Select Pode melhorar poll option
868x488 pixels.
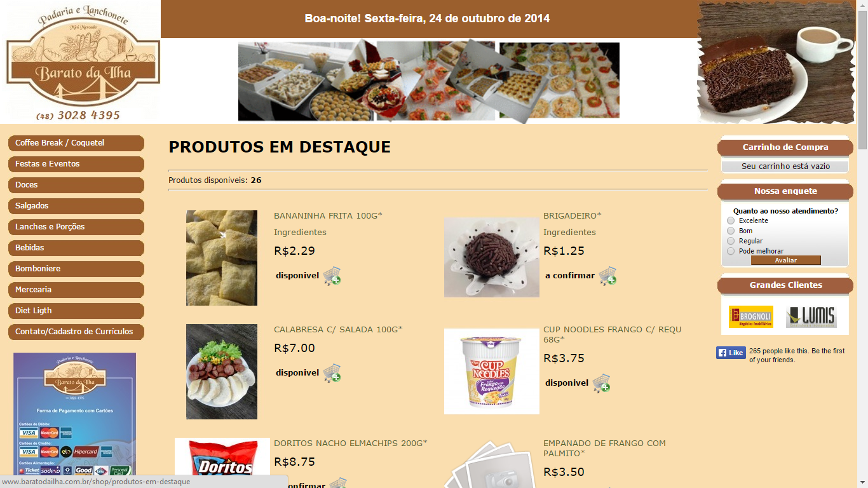(731, 251)
